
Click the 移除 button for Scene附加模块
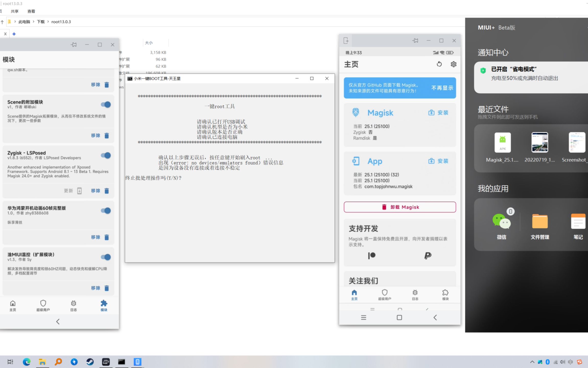point(95,135)
